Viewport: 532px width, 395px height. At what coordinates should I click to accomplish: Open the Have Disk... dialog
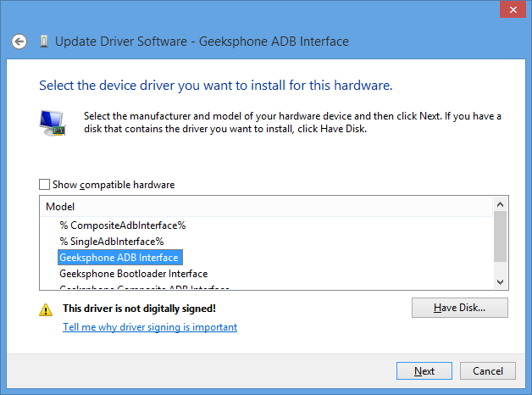tap(460, 308)
